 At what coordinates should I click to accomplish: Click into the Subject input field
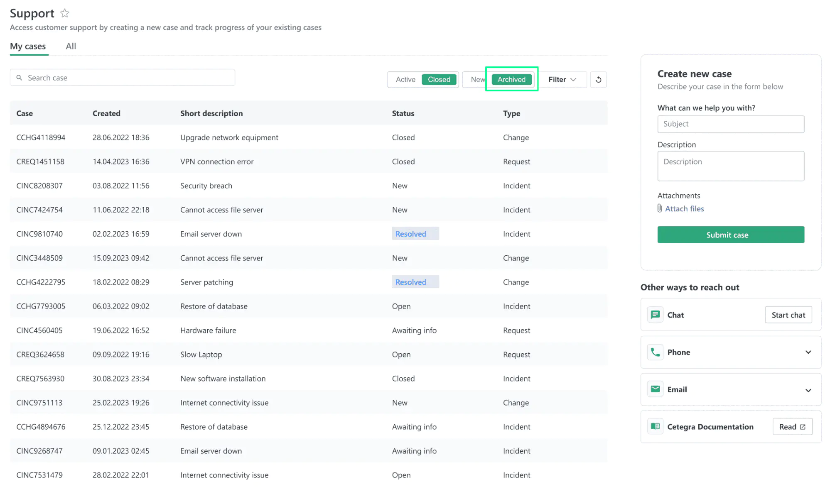pos(730,124)
